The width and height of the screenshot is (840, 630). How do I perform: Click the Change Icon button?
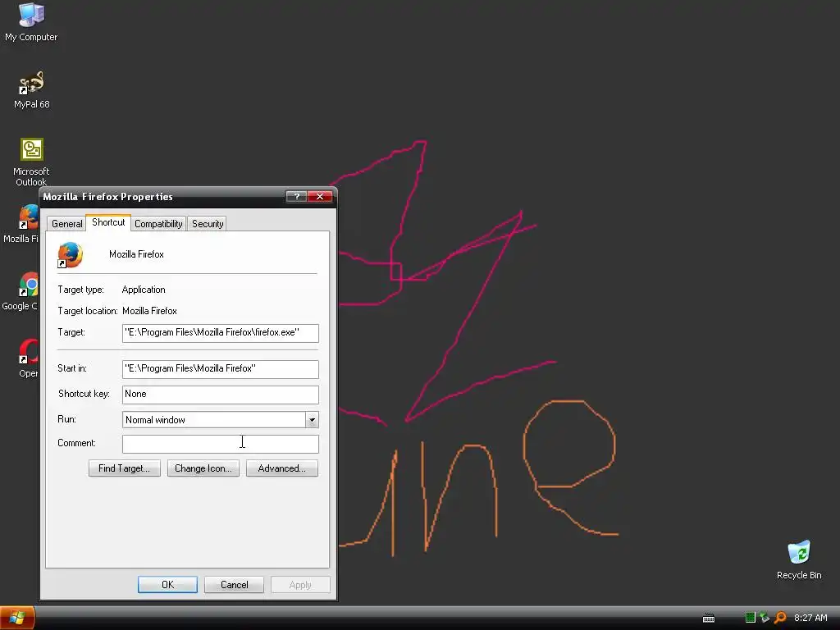click(203, 468)
